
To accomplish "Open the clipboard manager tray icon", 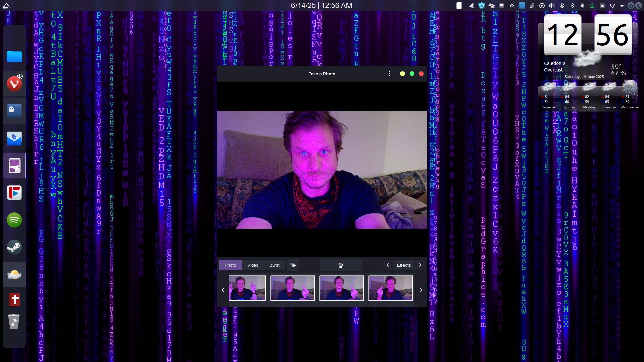I will pos(532,6).
